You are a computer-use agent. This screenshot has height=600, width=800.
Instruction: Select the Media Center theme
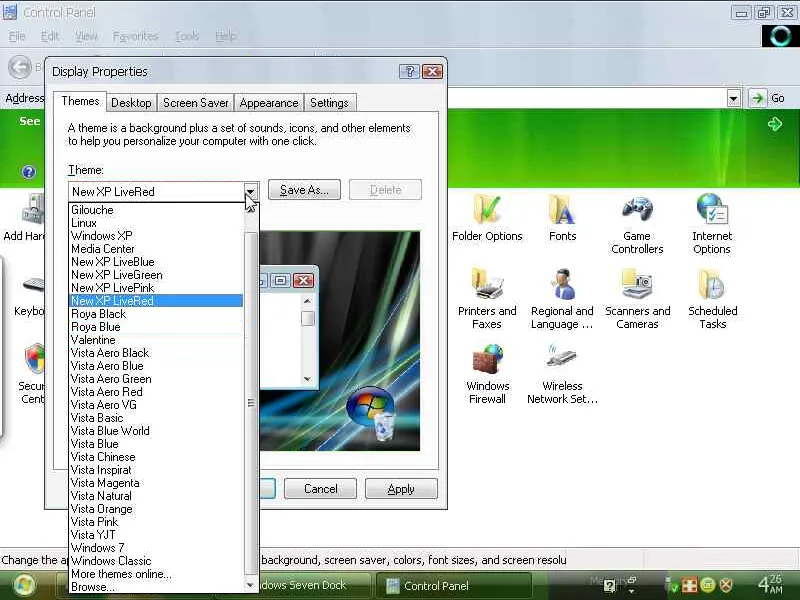pyautogui.click(x=156, y=249)
